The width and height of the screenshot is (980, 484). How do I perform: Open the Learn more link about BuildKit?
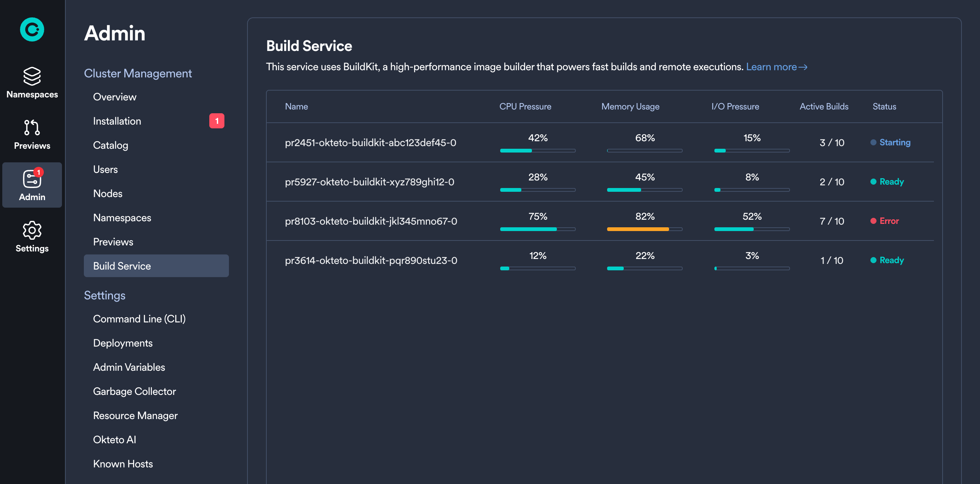pyautogui.click(x=776, y=66)
